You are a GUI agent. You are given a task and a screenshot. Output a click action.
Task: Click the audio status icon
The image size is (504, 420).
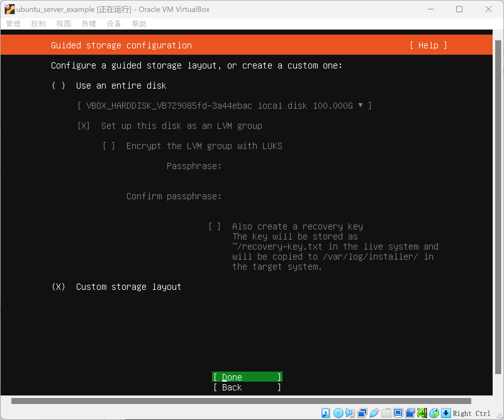(x=350, y=413)
